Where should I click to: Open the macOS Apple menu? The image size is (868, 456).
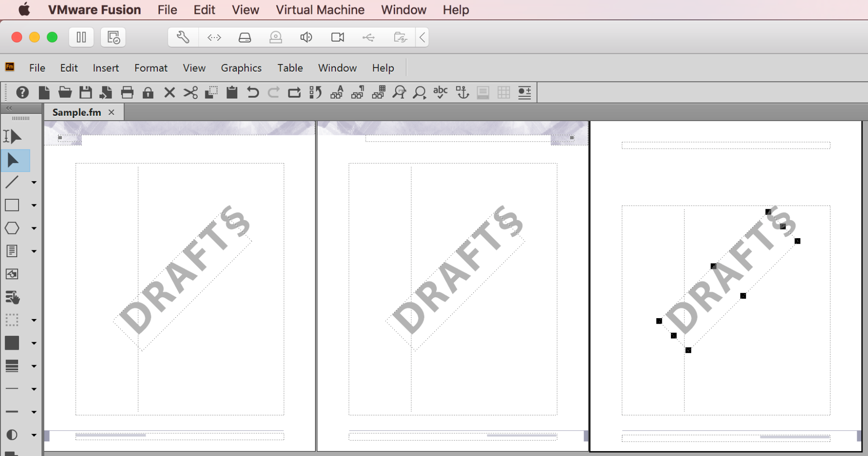(24, 9)
